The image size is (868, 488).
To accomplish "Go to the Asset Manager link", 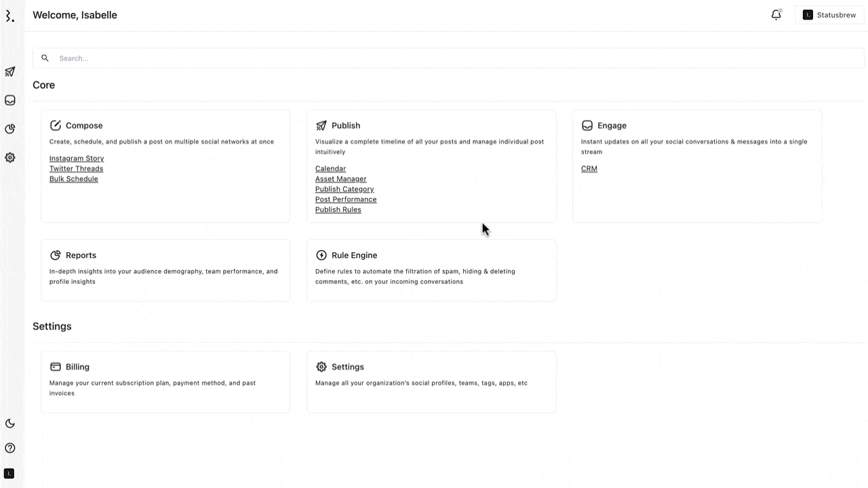I will click(341, 179).
